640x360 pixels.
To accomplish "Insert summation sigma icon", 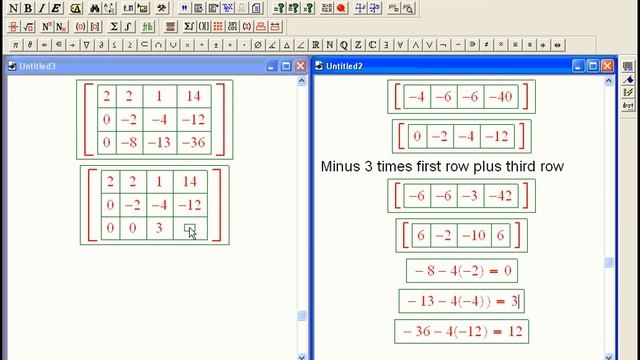I will click(114, 27).
